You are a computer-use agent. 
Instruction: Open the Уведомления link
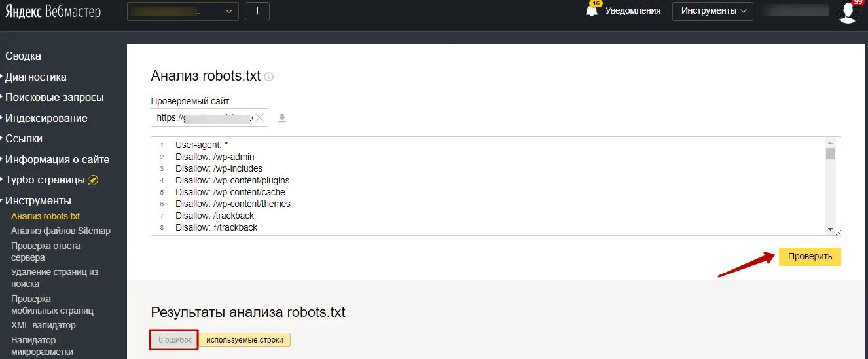632,11
